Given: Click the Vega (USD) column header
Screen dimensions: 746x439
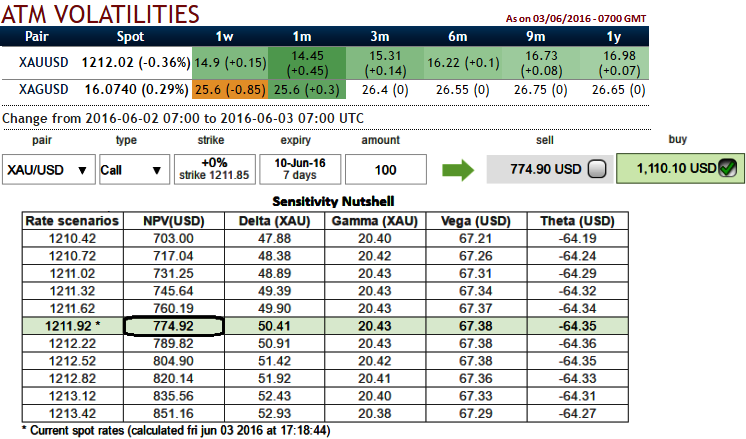Looking at the screenshot, I should 476,221.
